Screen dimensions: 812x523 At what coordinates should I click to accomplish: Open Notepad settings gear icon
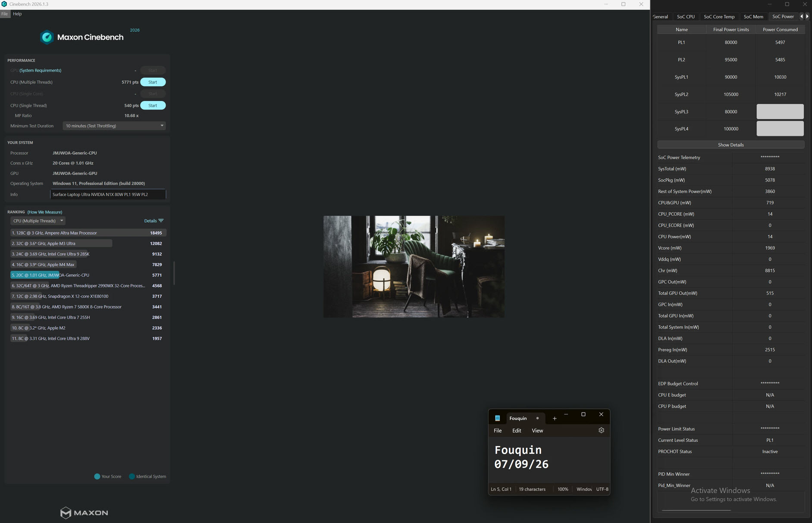(601, 430)
